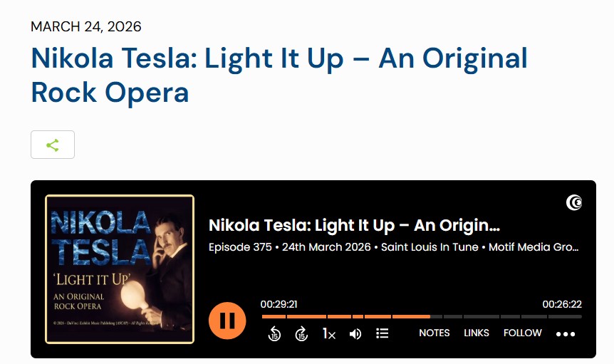The width and height of the screenshot is (614, 364).
Task: Click the first orange chapter segment of the progress bar
Action: (274, 316)
